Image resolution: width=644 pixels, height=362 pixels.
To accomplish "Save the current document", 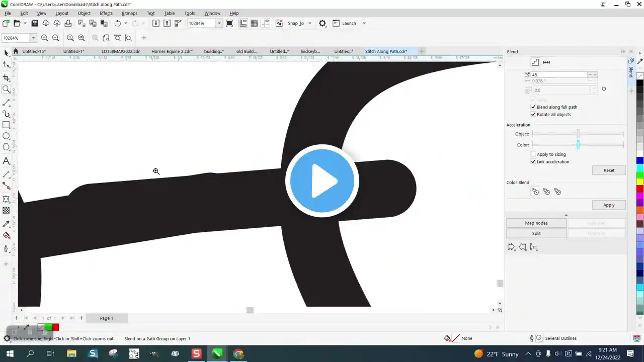I will click(x=35, y=23).
